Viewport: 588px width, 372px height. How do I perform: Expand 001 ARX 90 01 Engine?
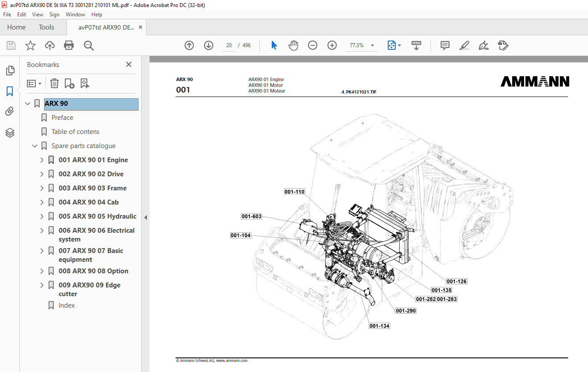pyautogui.click(x=42, y=160)
